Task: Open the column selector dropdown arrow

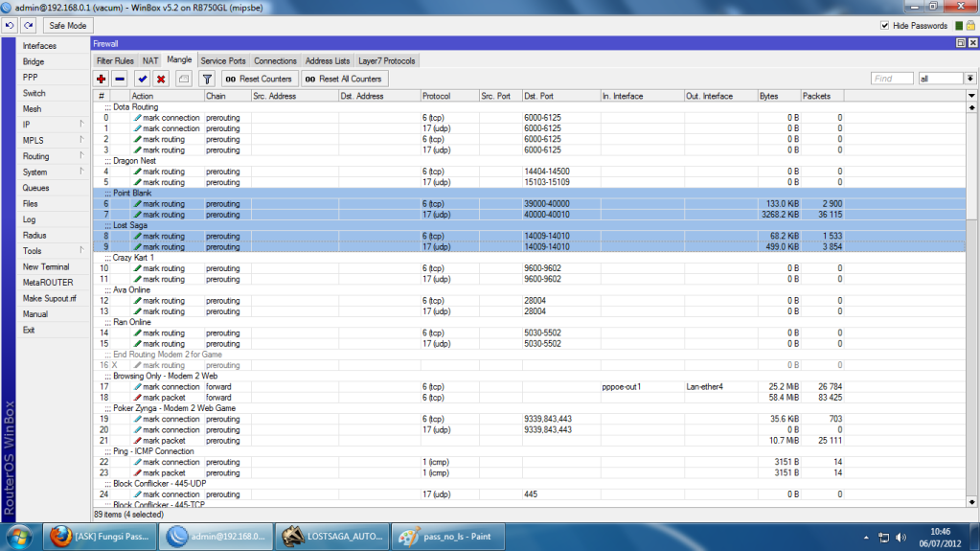Action: [971, 97]
